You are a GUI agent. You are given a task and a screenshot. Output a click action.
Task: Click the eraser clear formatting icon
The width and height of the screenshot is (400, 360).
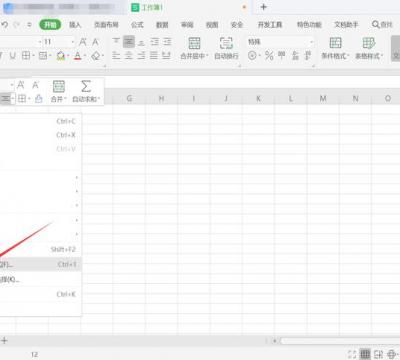[x=96, y=56]
